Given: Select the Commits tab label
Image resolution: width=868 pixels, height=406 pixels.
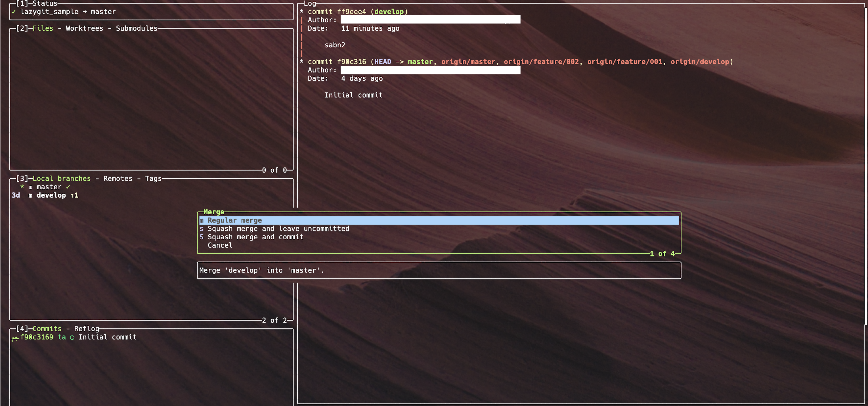Looking at the screenshot, I should click(47, 329).
